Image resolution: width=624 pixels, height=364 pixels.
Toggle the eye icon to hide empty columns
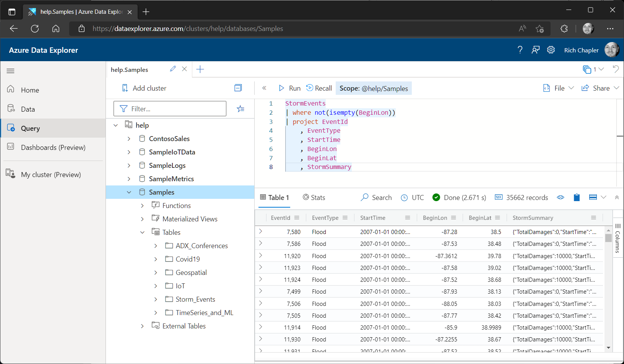coord(561,197)
